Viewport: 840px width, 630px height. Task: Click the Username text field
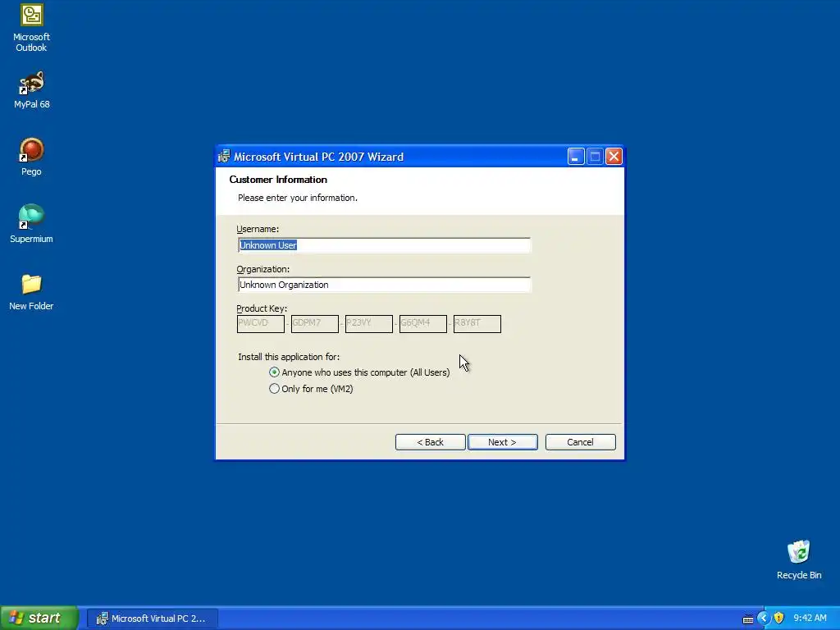pos(384,245)
